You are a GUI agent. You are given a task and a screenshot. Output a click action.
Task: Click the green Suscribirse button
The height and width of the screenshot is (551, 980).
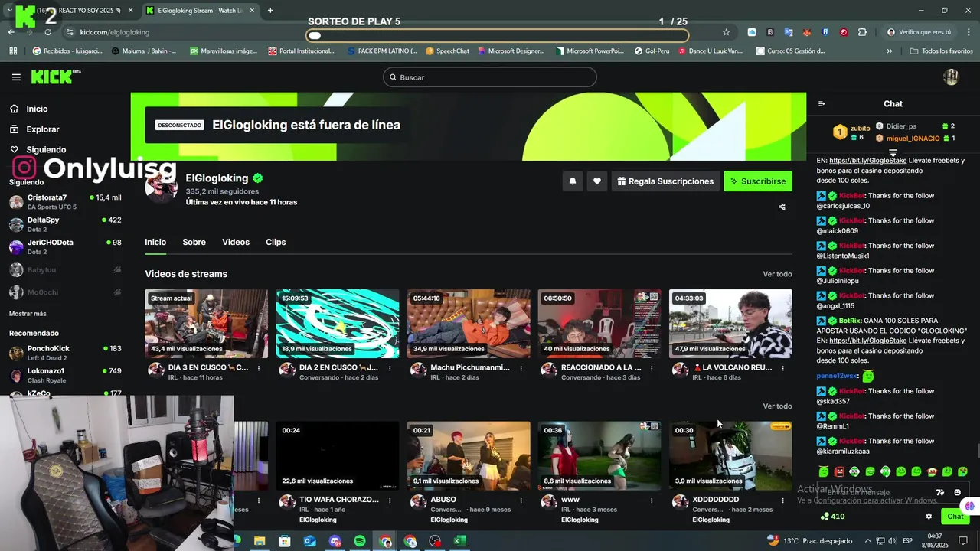pos(758,181)
